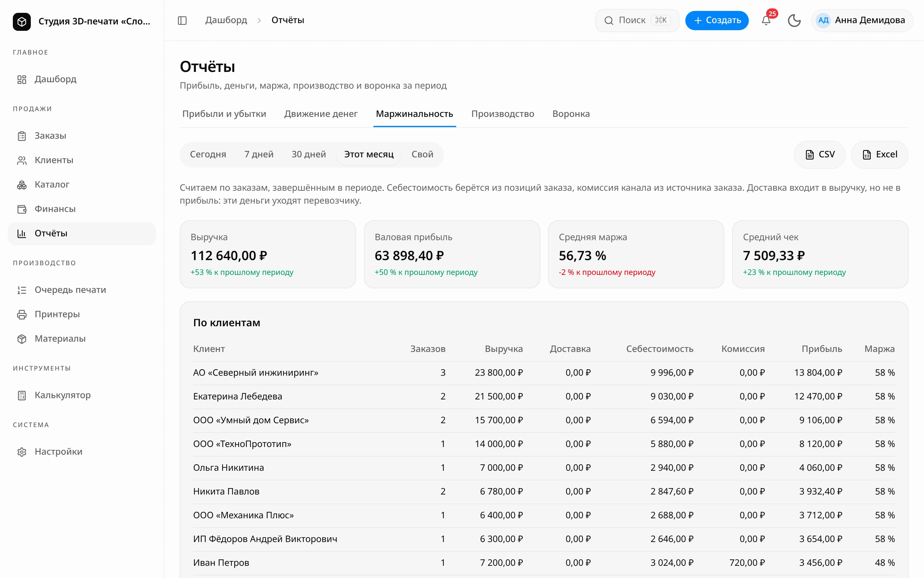Export report as CSV
This screenshot has width=924, height=578.
coord(819,154)
